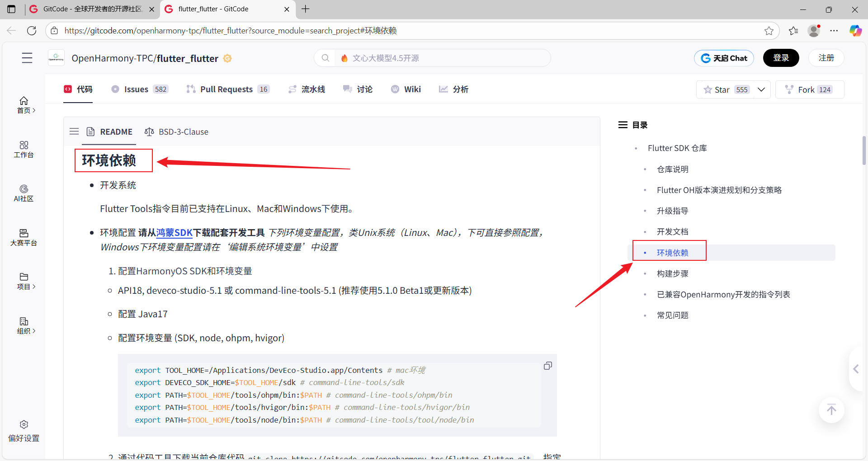868x461 pixels.
Task: Open the 分析 tab
Action: pyautogui.click(x=453, y=89)
